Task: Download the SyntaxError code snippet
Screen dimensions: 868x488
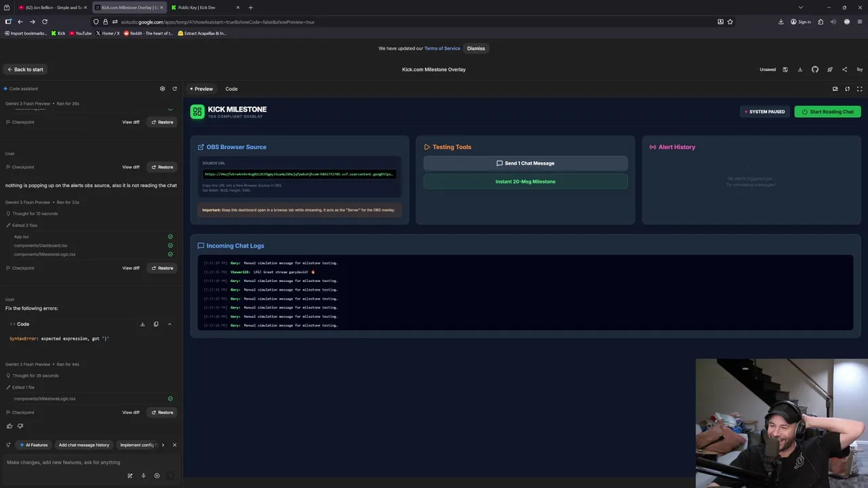Action: (142, 324)
